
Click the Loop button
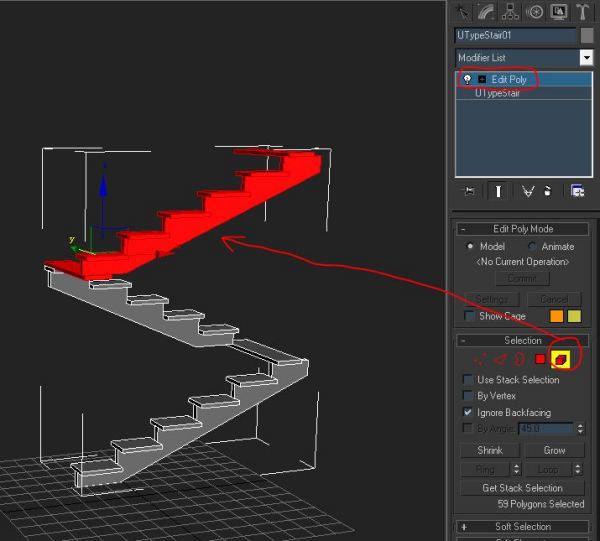coord(548,469)
